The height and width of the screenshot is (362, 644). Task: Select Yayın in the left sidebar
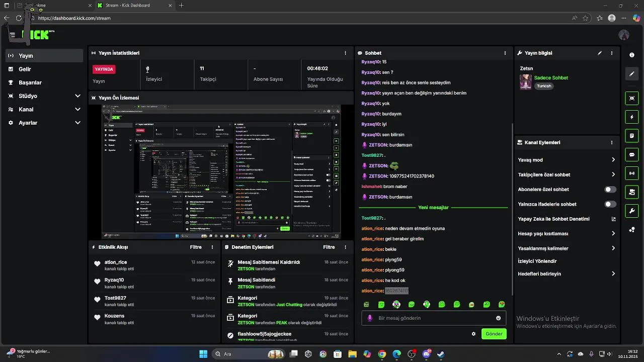tap(44, 56)
